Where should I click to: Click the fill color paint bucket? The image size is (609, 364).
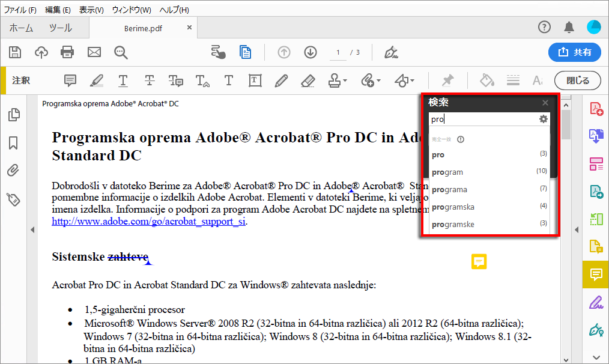click(486, 80)
